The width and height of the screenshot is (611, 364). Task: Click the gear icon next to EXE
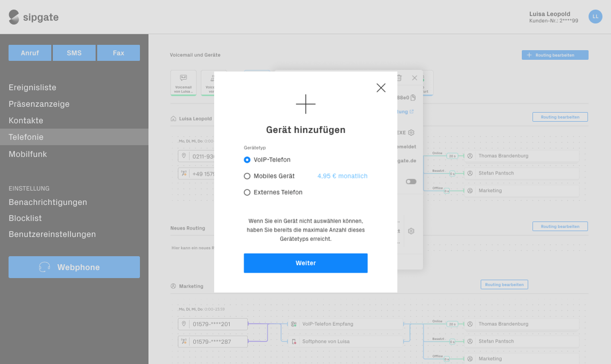[x=411, y=133]
